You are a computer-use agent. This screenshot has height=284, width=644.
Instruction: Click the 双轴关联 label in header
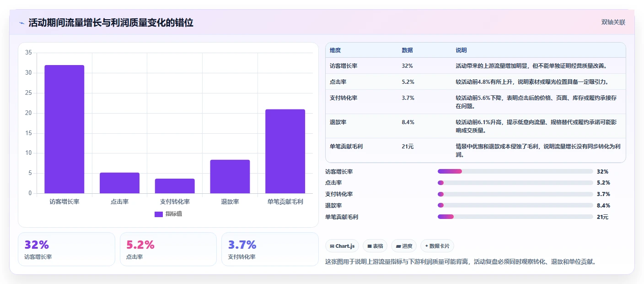613,22
